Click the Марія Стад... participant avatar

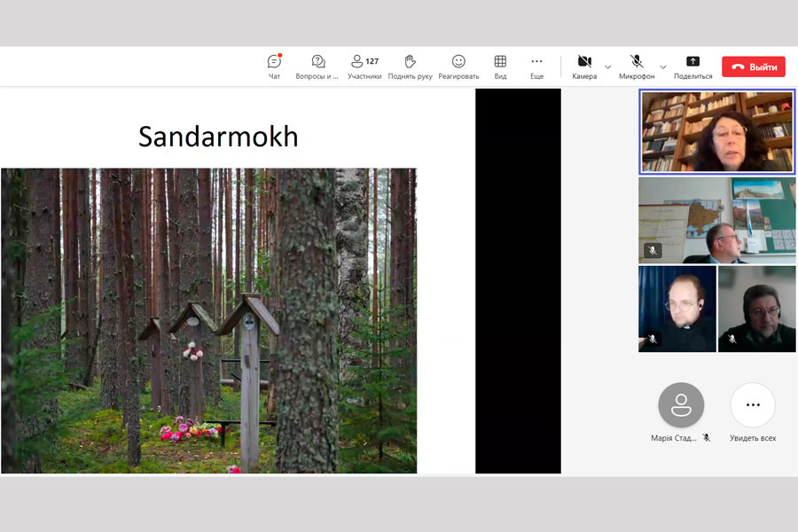[681, 405]
